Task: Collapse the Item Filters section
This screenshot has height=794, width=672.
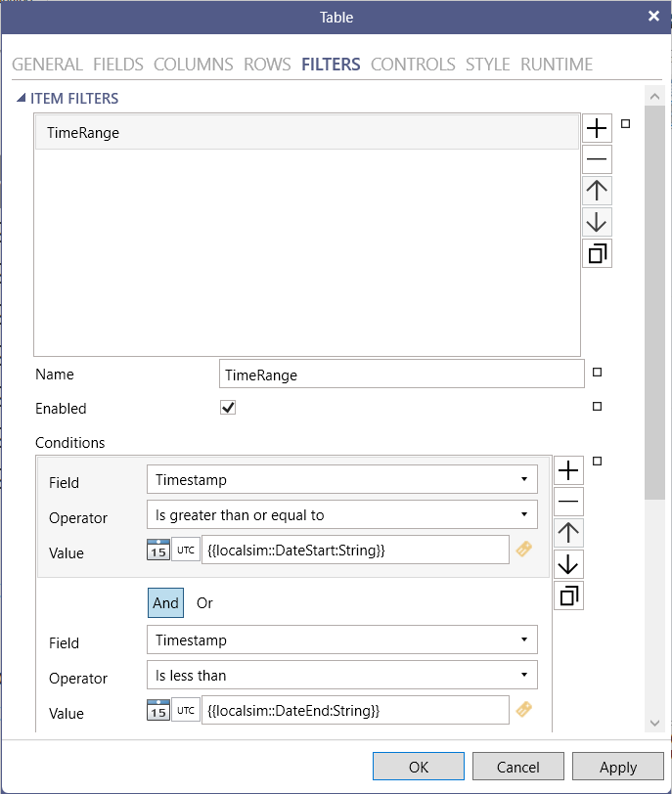Action: pos(22,99)
